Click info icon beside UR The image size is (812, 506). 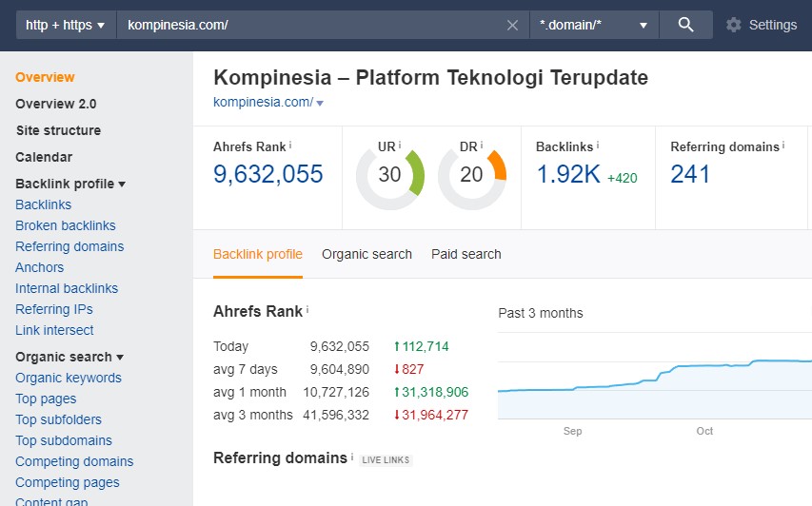tap(400, 146)
